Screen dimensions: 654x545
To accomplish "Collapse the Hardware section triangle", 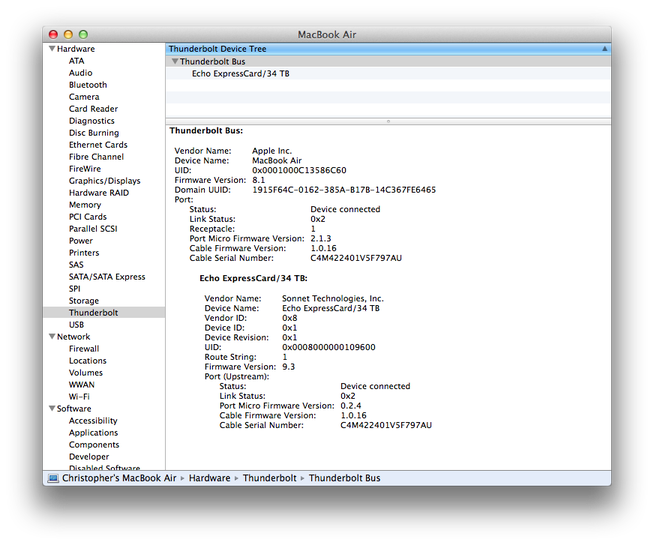I will [52, 49].
